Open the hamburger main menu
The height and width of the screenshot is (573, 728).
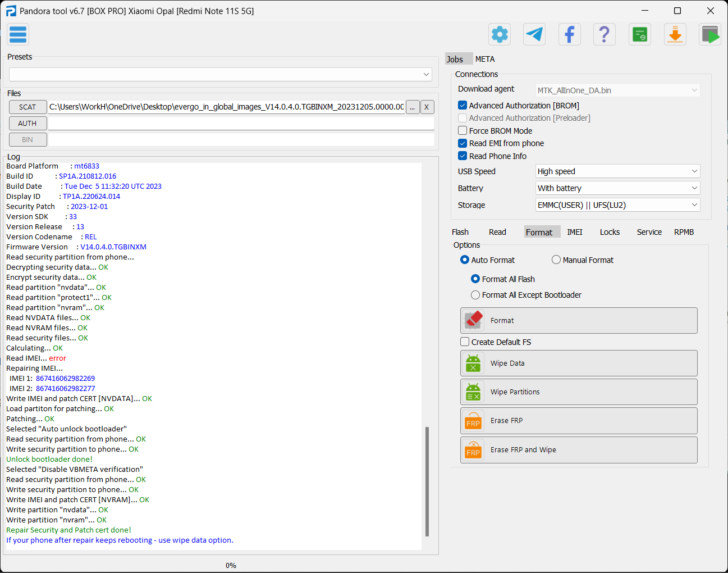click(18, 34)
